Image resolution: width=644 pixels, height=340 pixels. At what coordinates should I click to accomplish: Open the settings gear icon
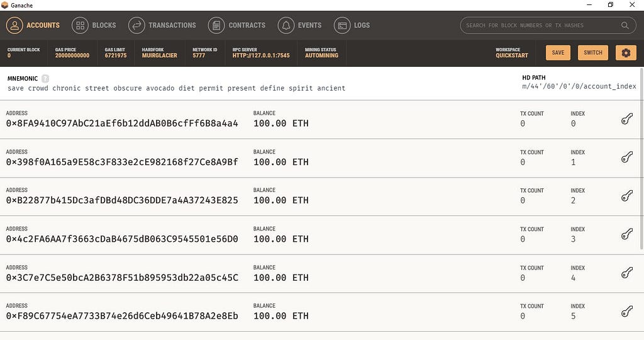point(626,53)
